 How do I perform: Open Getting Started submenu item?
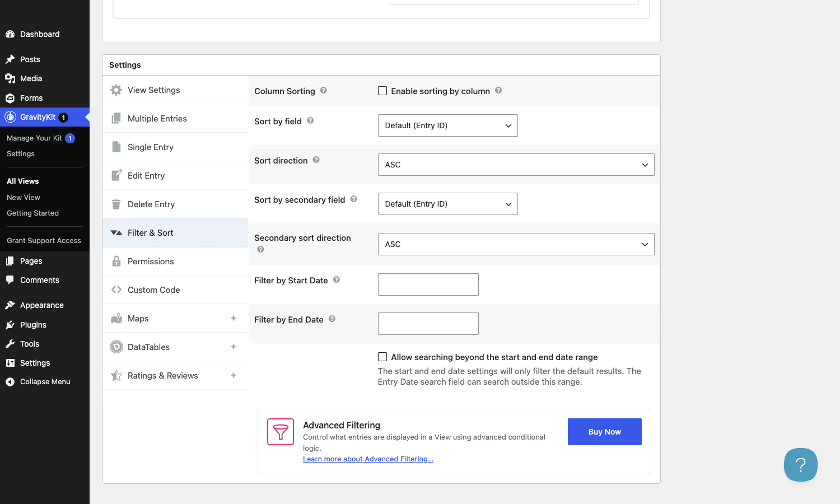[x=32, y=213]
